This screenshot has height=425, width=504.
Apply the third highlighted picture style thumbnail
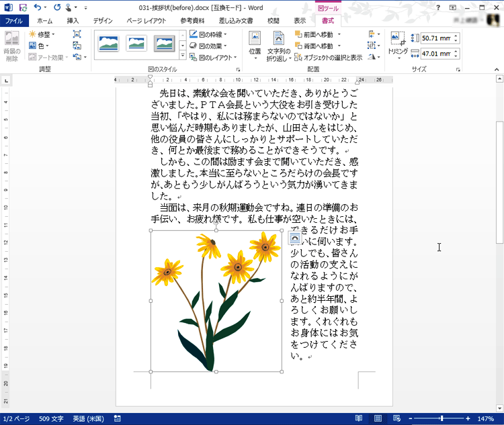click(x=164, y=44)
